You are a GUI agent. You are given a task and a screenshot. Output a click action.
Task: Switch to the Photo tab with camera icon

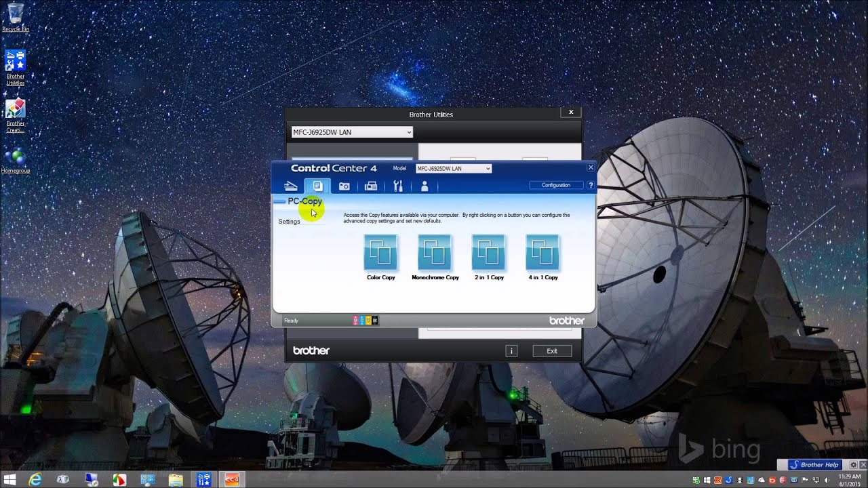pyautogui.click(x=344, y=186)
